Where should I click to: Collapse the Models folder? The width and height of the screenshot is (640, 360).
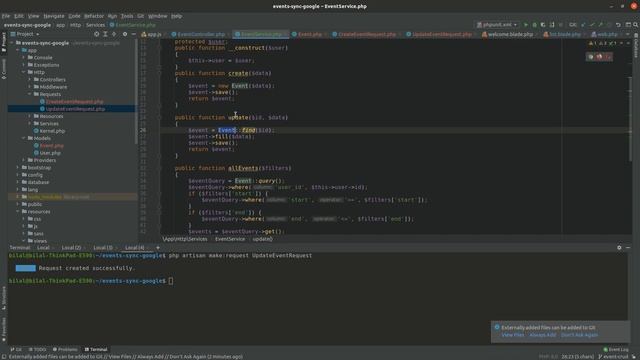[x=24, y=138]
